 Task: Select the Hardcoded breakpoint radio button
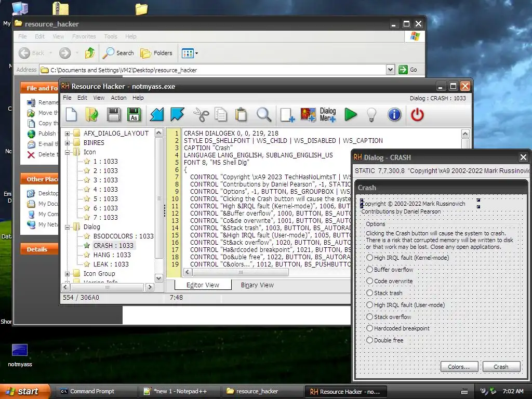(x=369, y=328)
